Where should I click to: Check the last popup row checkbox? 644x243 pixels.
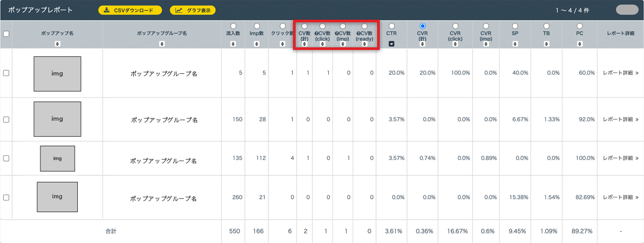tap(6, 197)
